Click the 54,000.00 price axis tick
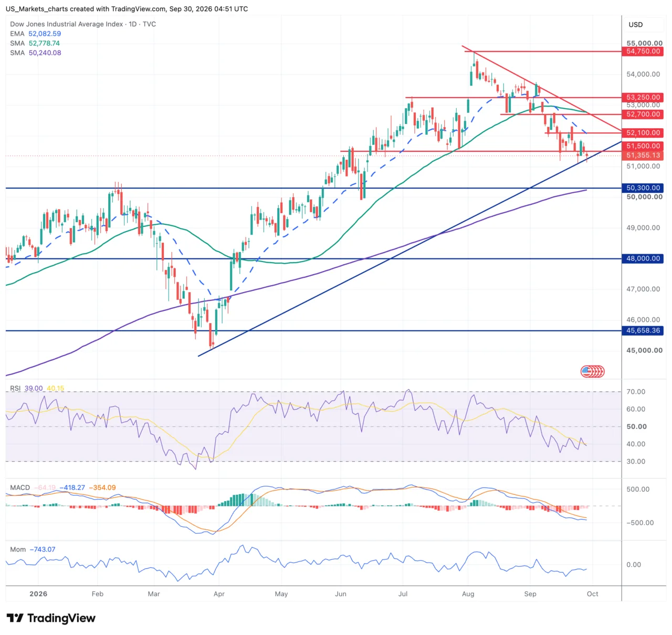672x635 pixels. 643,74
